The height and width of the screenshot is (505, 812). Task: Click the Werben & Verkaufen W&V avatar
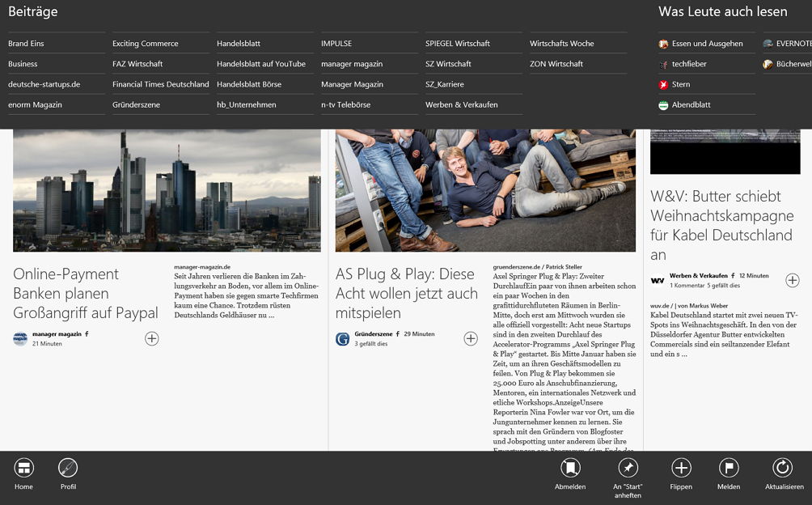click(x=658, y=280)
